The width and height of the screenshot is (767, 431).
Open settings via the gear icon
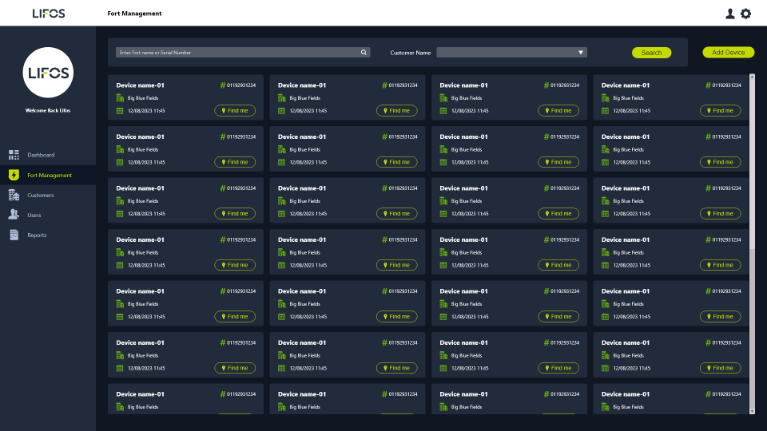[x=745, y=13]
